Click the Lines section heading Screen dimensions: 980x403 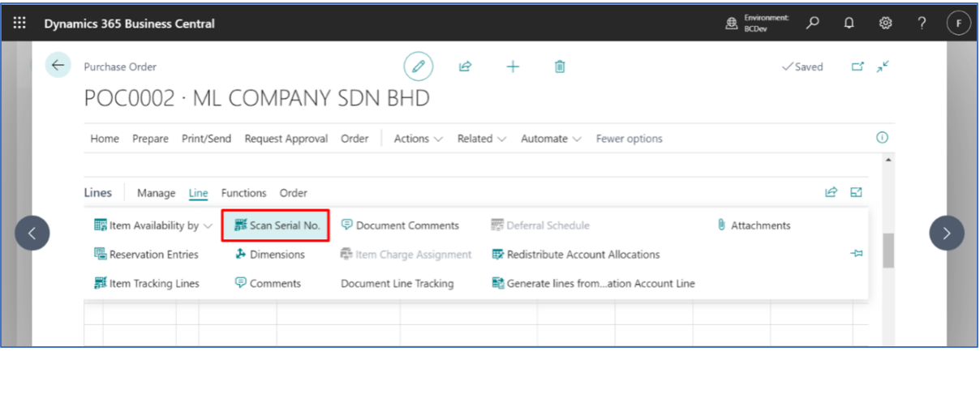(98, 193)
